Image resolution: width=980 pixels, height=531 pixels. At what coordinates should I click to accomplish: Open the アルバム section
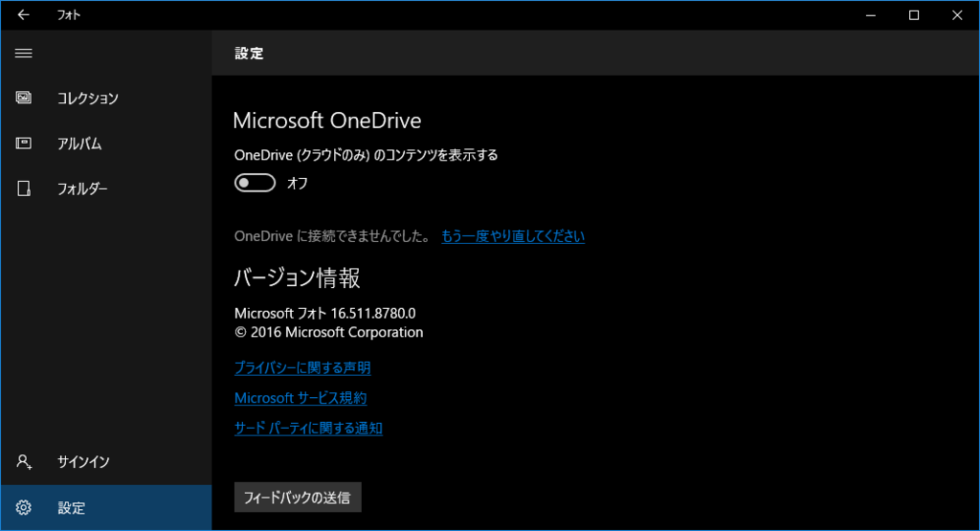106,144
